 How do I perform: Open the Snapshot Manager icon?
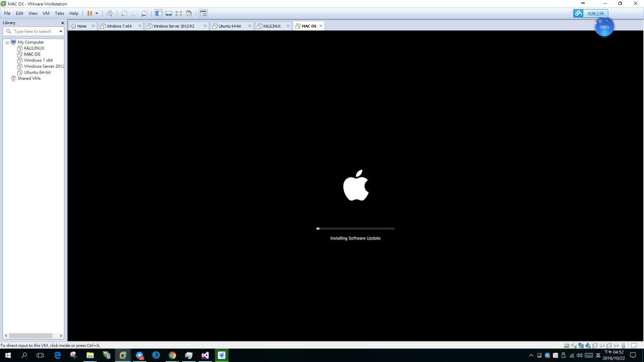[144, 14]
